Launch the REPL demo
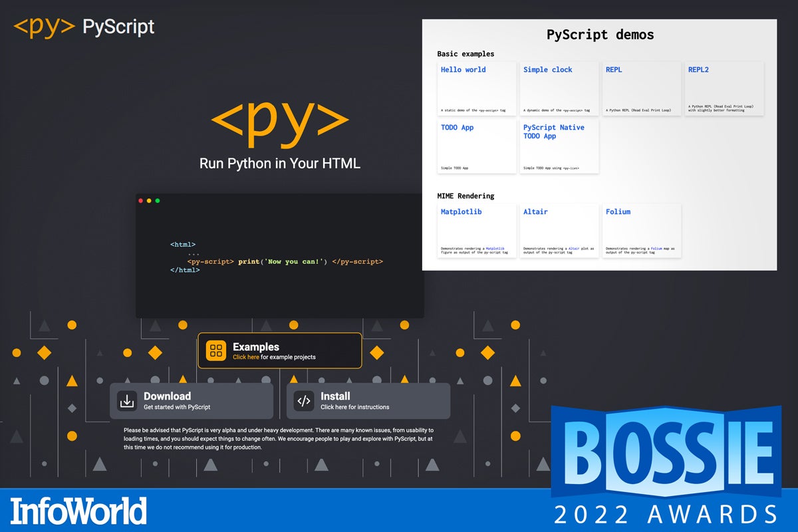Image resolution: width=798 pixels, height=532 pixels. [x=612, y=69]
